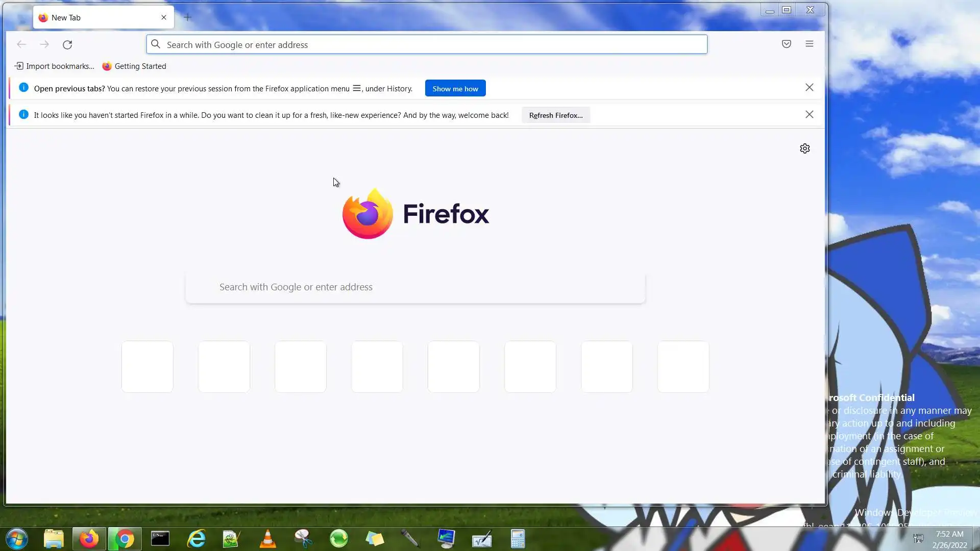Open the Import bookmarks... bookmark item
The height and width of the screenshot is (551, 980).
(x=55, y=66)
